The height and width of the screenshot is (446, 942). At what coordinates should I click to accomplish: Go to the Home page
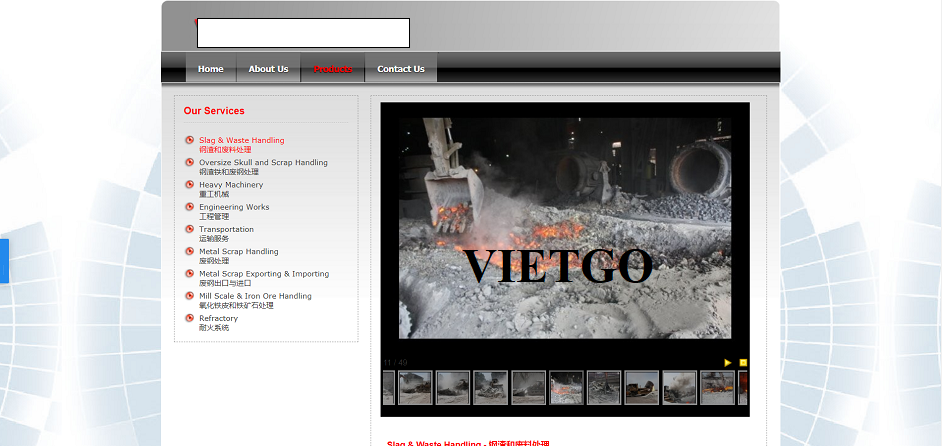pyautogui.click(x=211, y=69)
